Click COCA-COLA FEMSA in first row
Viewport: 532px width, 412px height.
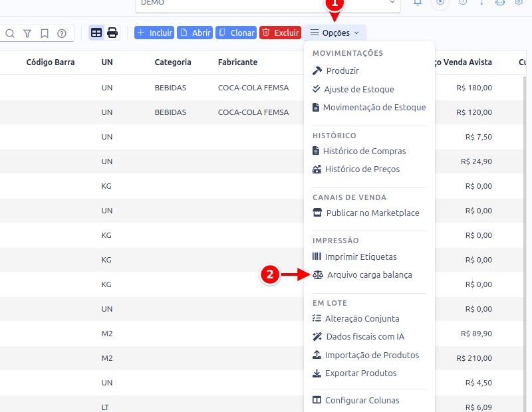pos(253,88)
